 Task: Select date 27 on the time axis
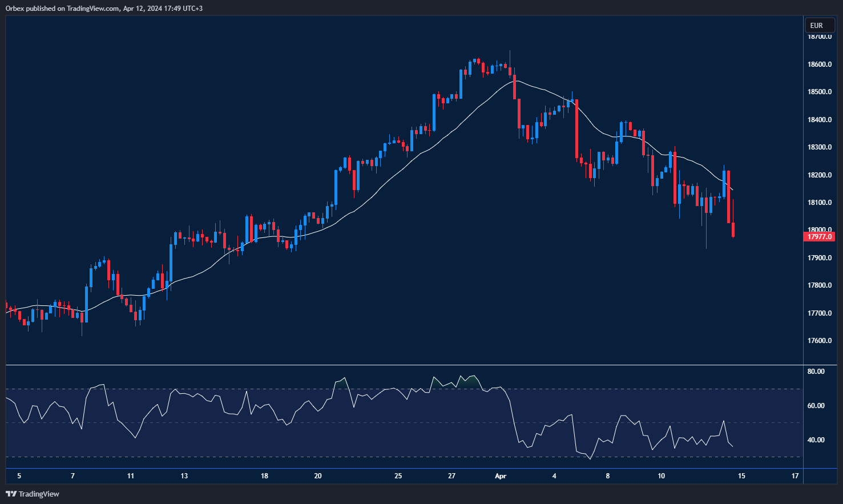tap(451, 476)
